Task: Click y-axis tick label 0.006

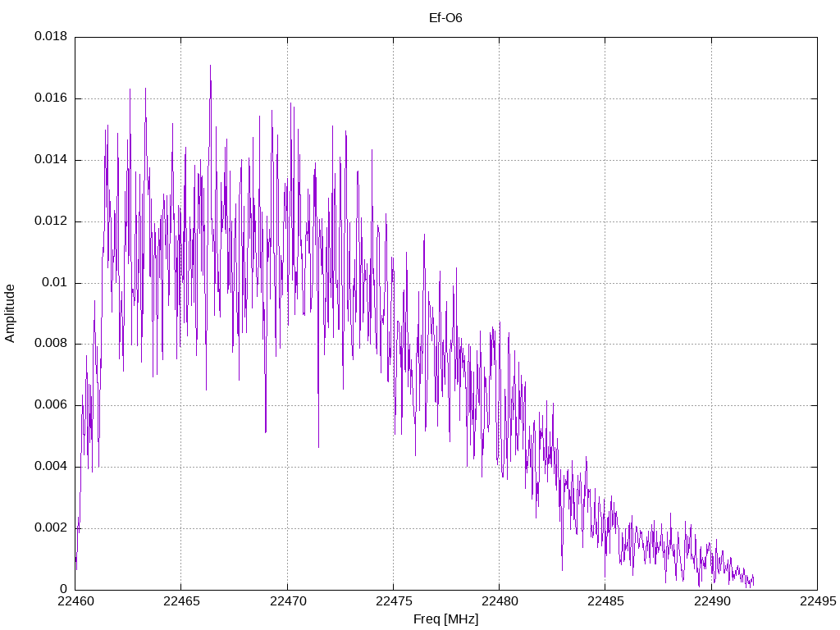Action: [51, 405]
